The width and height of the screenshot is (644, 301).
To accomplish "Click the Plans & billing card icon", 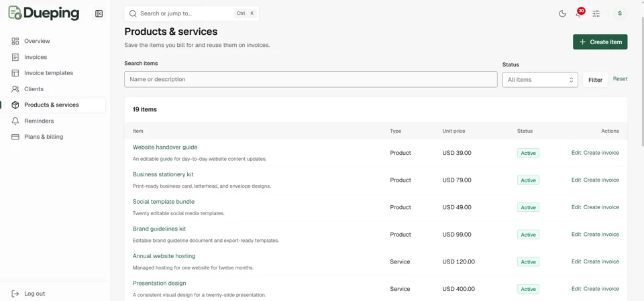I will click(15, 137).
